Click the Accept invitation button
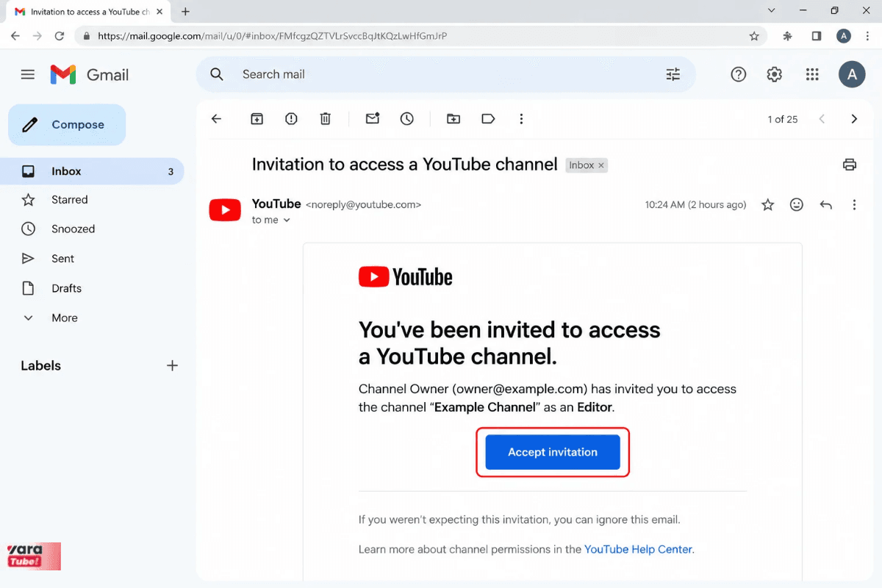Image resolution: width=882 pixels, height=588 pixels. pyautogui.click(x=553, y=452)
